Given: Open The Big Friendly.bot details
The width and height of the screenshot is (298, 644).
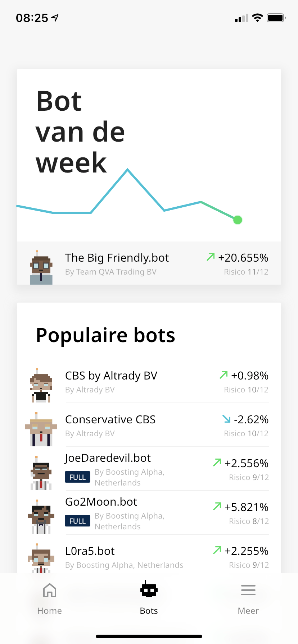Looking at the screenshot, I should 117,258.
